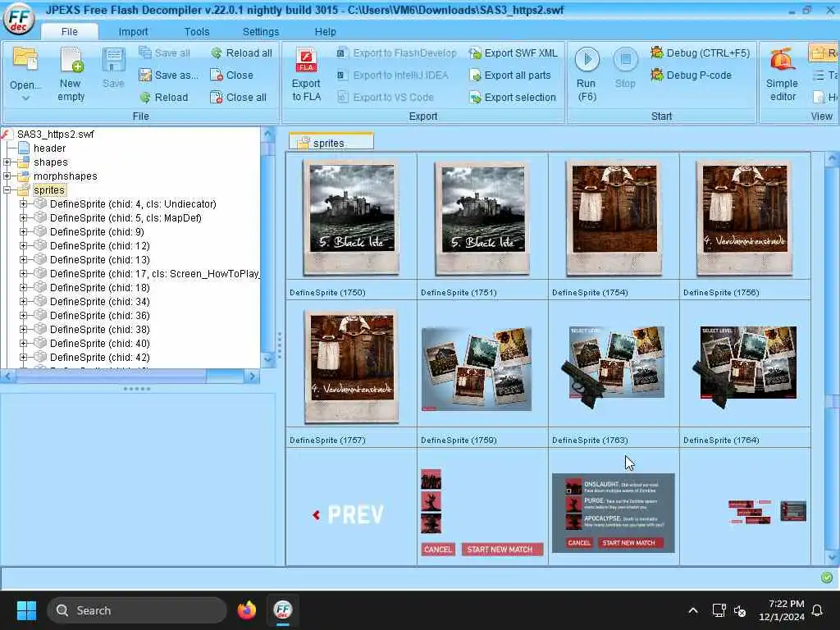Open the Windows Start menu

tap(26, 610)
